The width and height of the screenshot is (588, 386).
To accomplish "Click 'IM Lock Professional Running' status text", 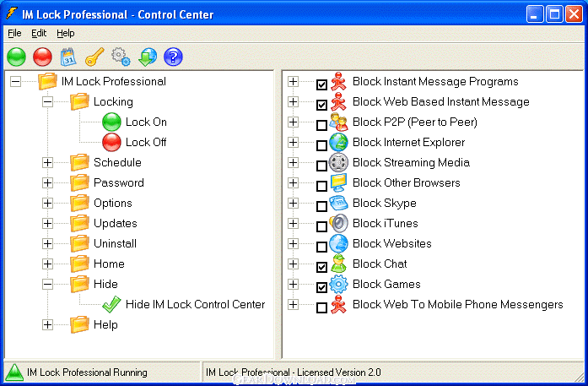I will tap(87, 372).
